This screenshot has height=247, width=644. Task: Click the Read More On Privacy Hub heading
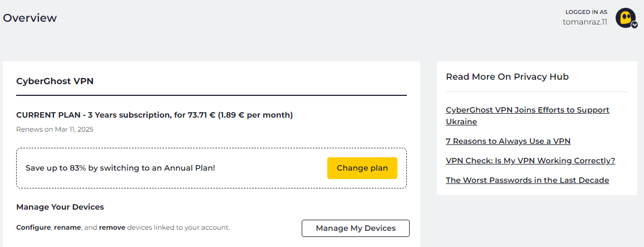(507, 76)
